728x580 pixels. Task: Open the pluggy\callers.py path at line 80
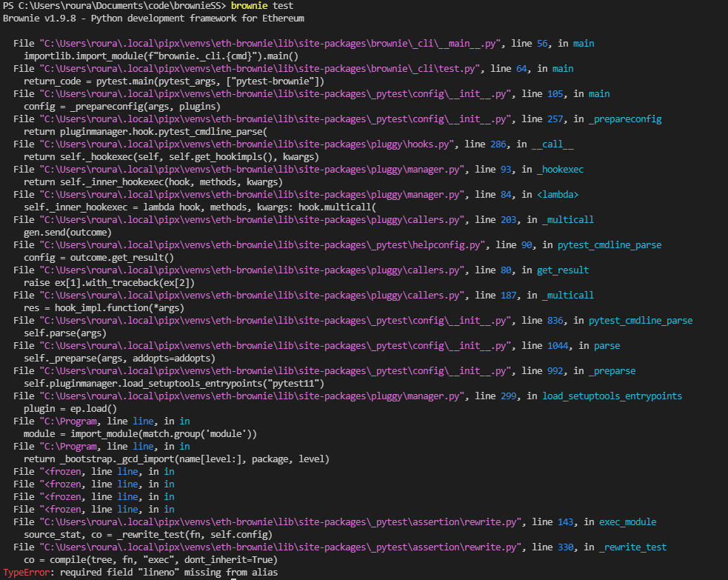(x=252, y=270)
